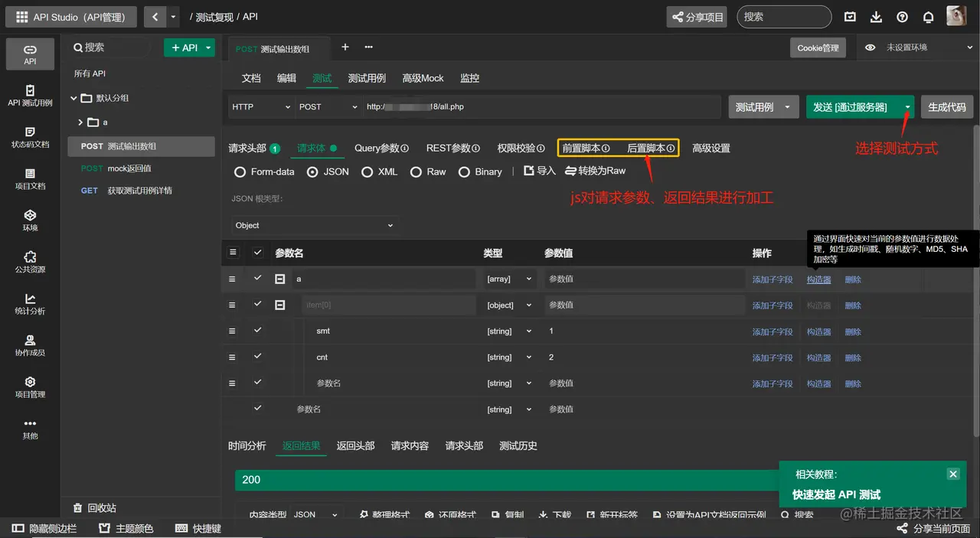Open the 公共资源 sidebar section
Screen dimensions: 980x538
coord(30,264)
